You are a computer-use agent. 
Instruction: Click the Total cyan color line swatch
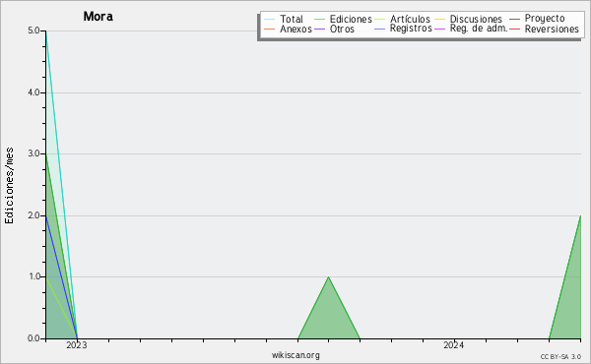[x=270, y=20]
